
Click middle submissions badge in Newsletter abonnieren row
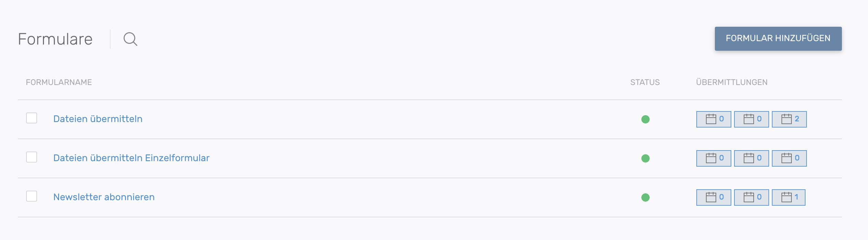coord(751,197)
